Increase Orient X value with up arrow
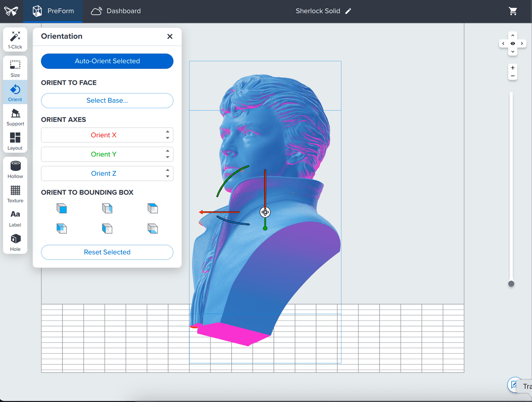 [168, 132]
